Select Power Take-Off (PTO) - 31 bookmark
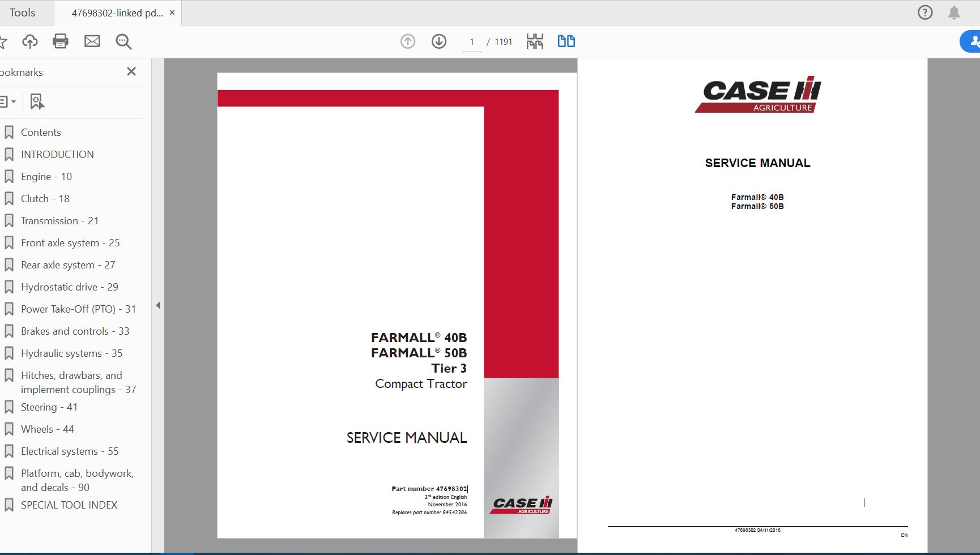 (x=78, y=309)
